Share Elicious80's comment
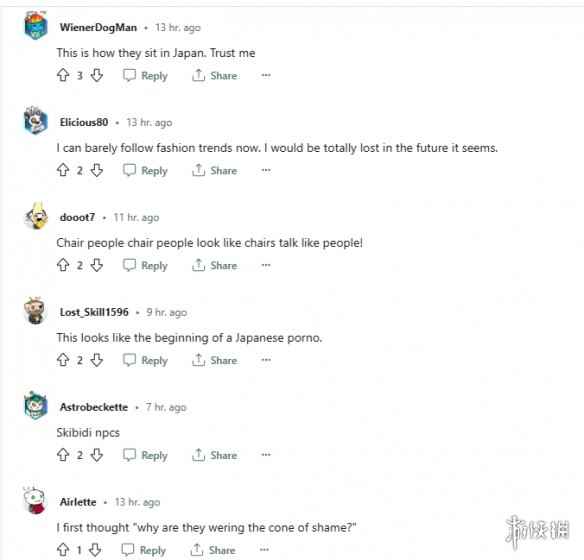The image size is (584, 560). [x=215, y=170]
